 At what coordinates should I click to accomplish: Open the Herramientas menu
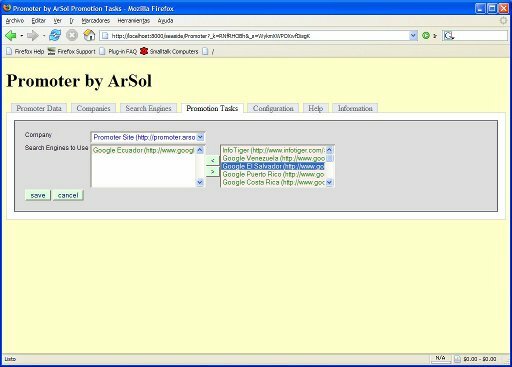[x=134, y=21]
